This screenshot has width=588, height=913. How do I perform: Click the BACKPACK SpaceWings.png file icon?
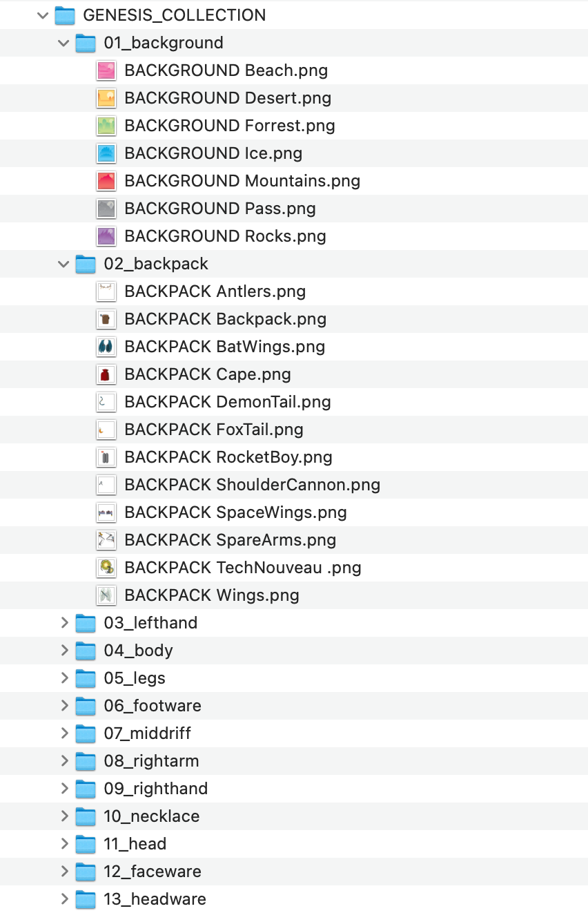tap(106, 512)
